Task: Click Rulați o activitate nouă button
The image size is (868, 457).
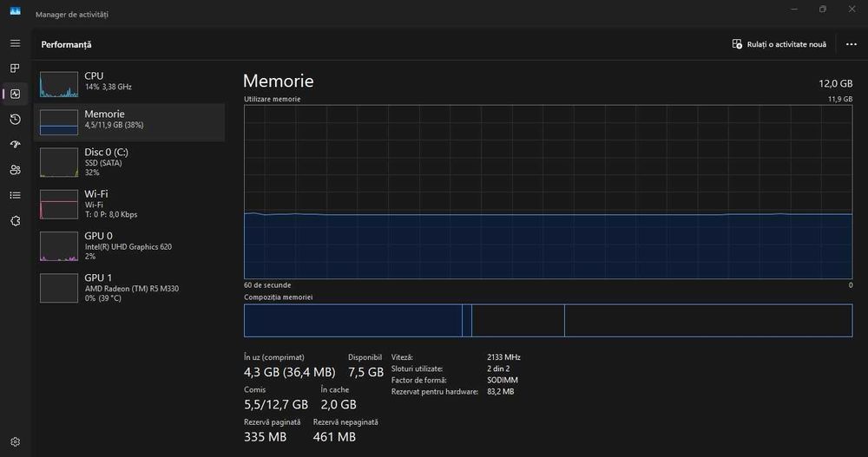Action: 779,44
